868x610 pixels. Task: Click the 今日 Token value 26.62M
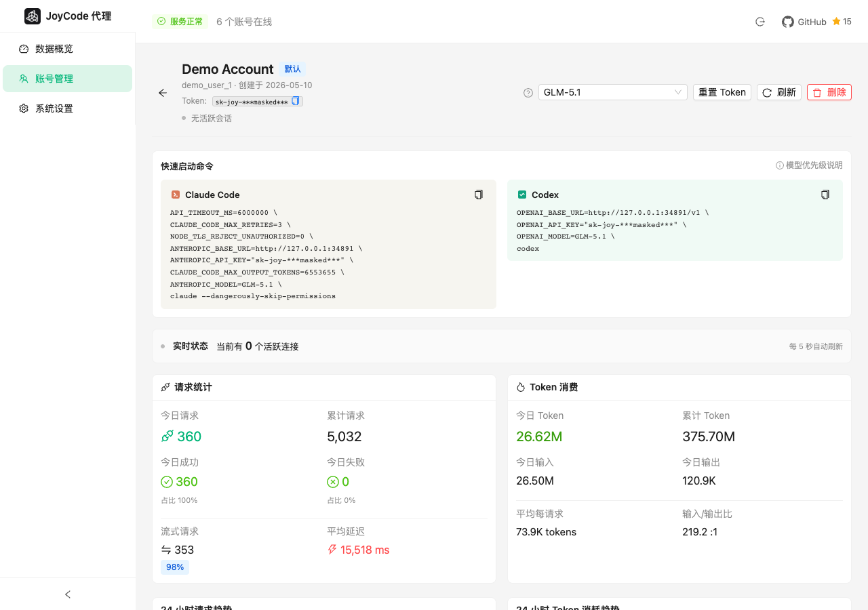(x=539, y=436)
